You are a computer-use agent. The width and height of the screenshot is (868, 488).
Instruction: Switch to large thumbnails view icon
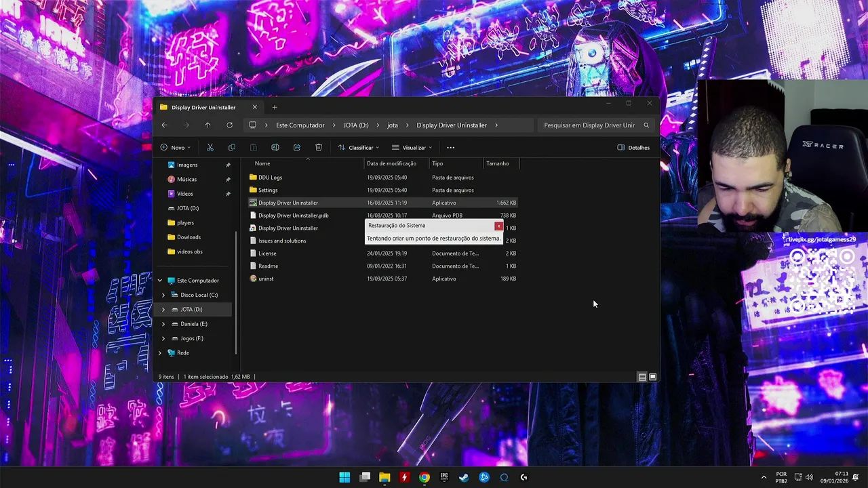(653, 377)
